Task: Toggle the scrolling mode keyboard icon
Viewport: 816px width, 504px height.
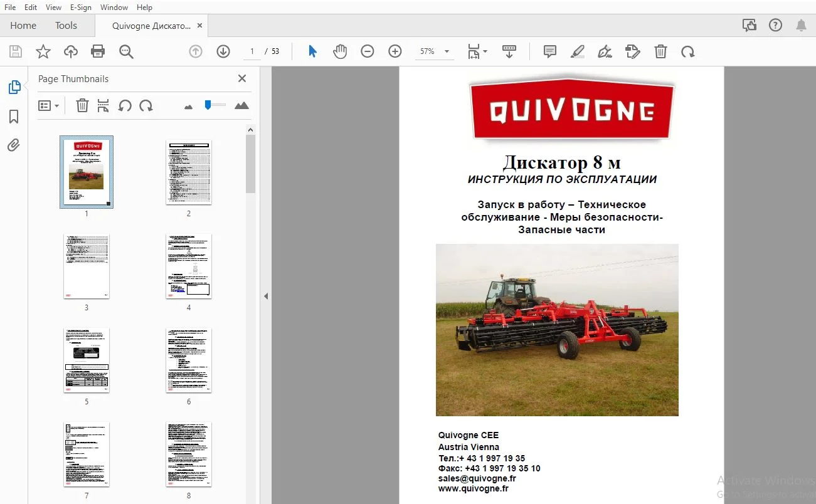Action: (x=509, y=51)
